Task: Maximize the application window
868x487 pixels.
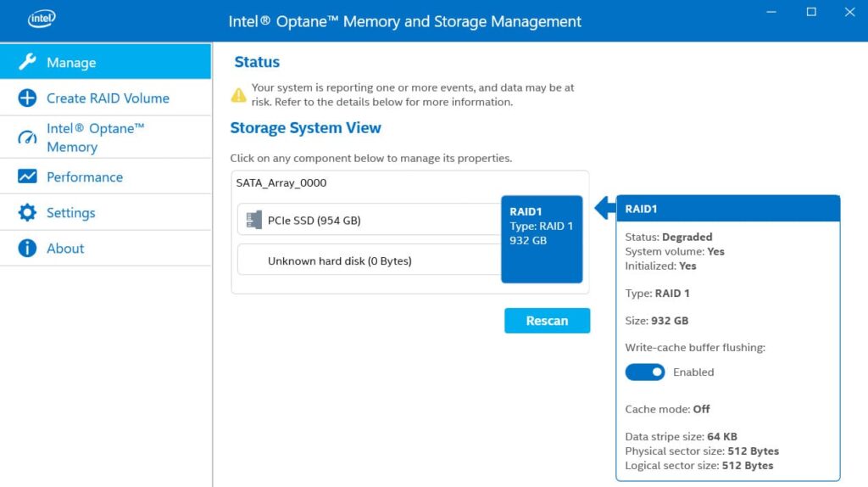Action: click(811, 12)
